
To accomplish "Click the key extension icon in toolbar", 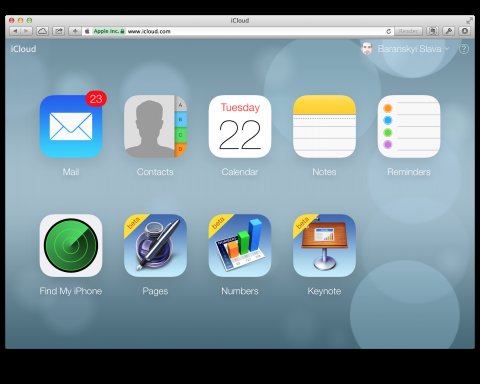I will coord(449,31).
